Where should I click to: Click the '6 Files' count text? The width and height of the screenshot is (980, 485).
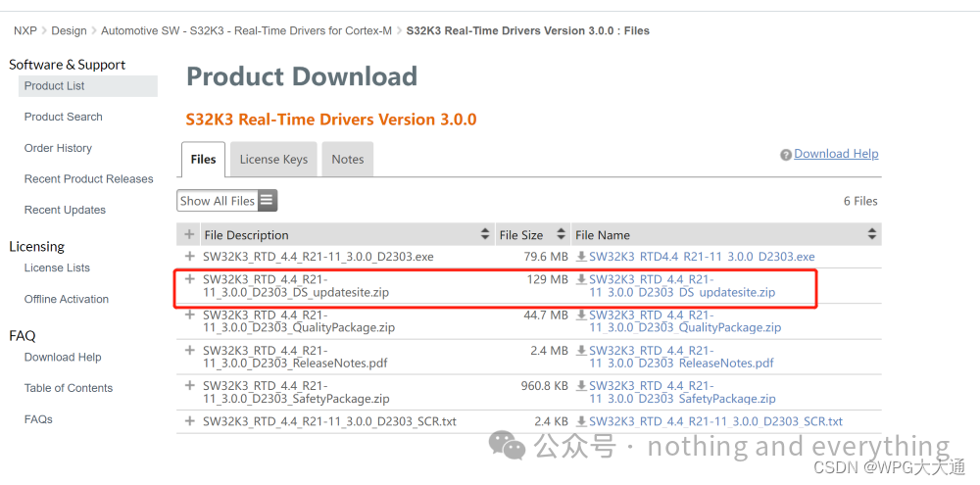860,201
